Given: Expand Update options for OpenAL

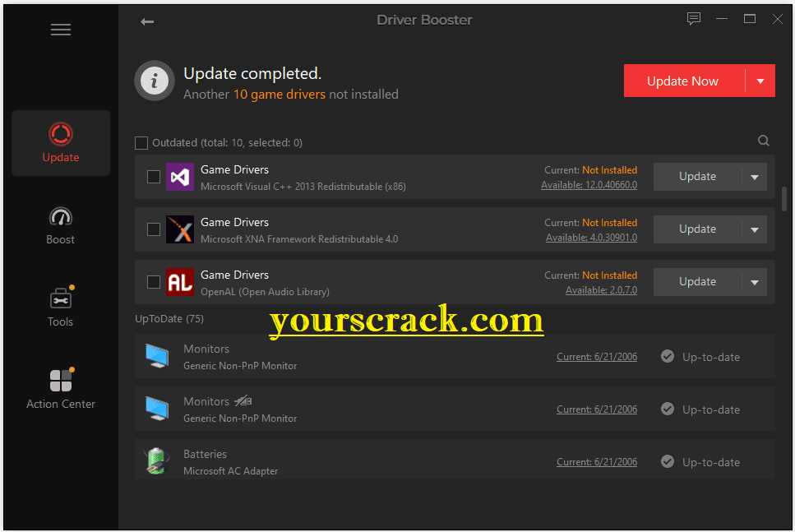Looking at the screenshot, I should (x=755, y=283).
